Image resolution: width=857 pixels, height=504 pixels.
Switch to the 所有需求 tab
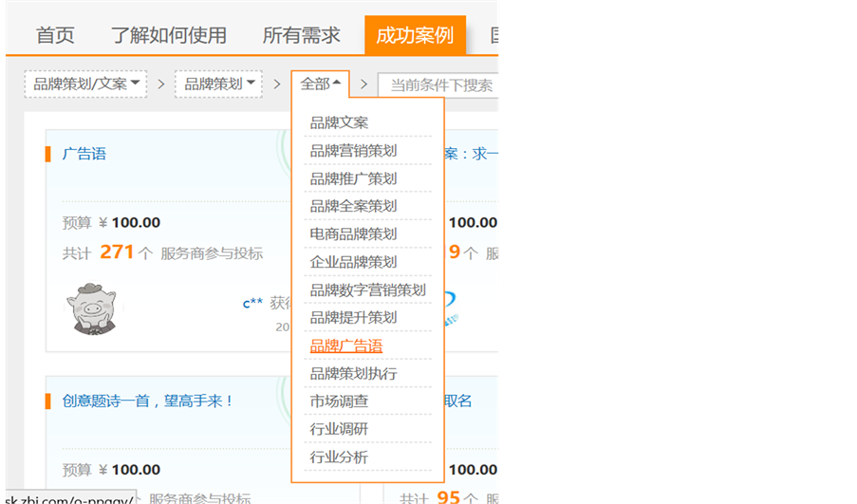(301, 36)
